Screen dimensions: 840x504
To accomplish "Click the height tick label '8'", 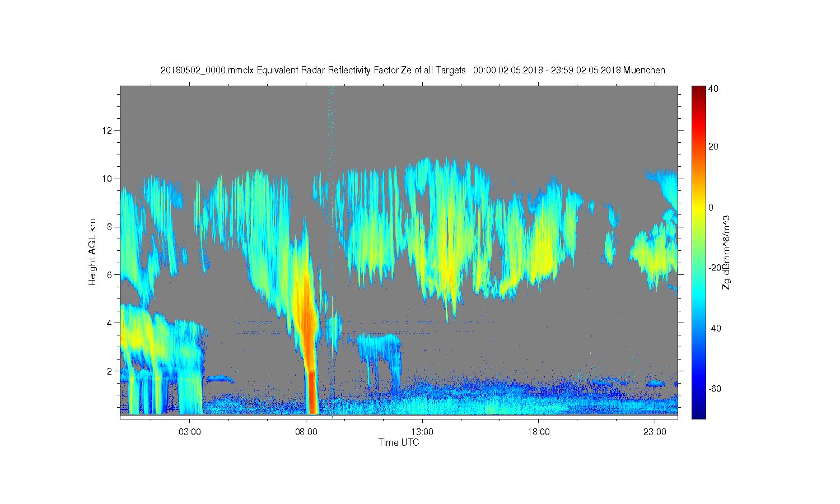I will [x=110, y=227].
